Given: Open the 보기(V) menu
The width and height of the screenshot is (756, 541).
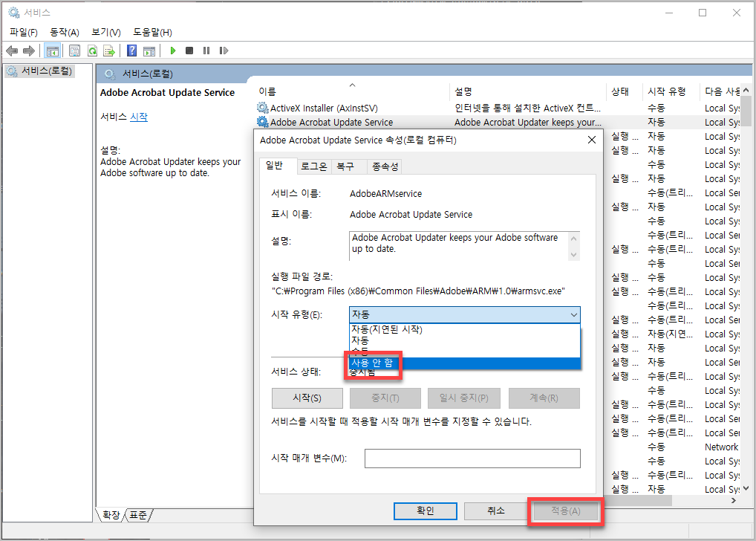Looking at the screenshot, I should (106, 33).
